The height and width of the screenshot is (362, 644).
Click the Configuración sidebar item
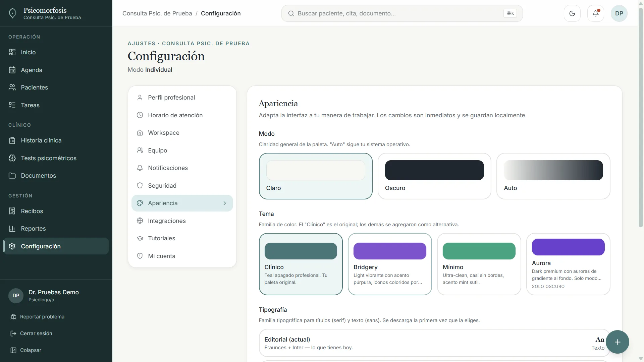(x=56, y=246)
